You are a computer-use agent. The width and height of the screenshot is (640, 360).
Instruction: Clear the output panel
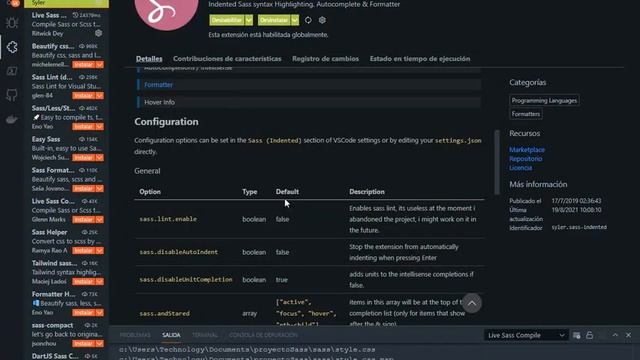[x=576, y=335]
